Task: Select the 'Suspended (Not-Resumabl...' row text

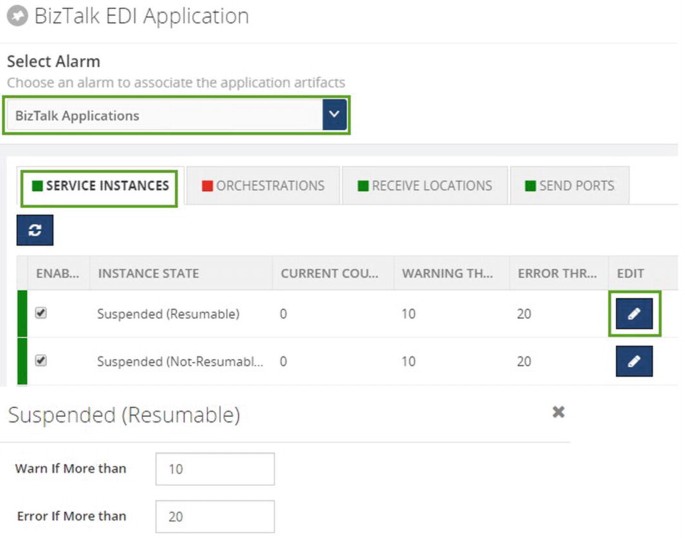Action: click(x=180, y=362)
